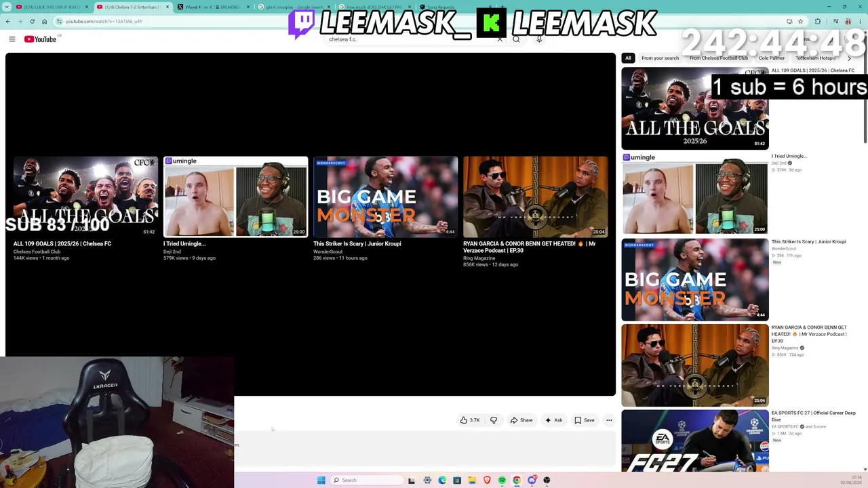The width and height of the screenshot is (868, 488).
Task: Go to the YouTube home logo
Action: pos(41,39)
